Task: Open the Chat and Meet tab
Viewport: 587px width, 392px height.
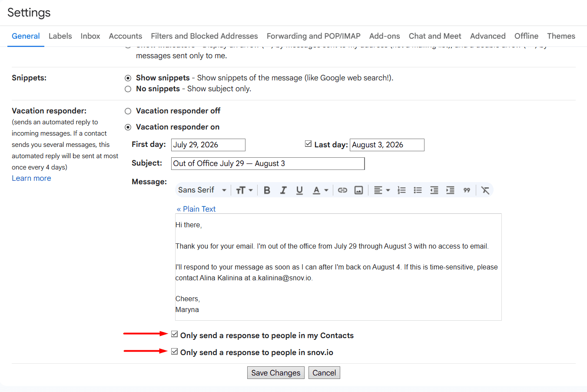Action: point(435,36)
